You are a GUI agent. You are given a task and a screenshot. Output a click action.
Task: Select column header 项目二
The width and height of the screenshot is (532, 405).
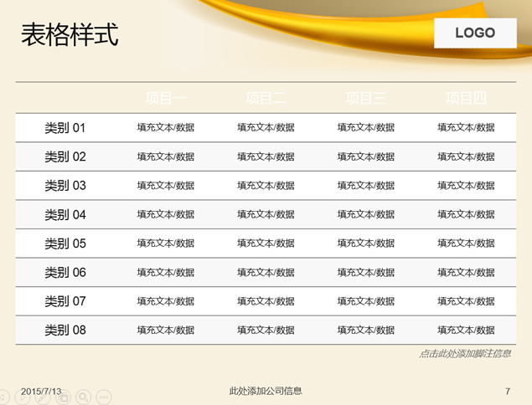click(x=266, y=98)
